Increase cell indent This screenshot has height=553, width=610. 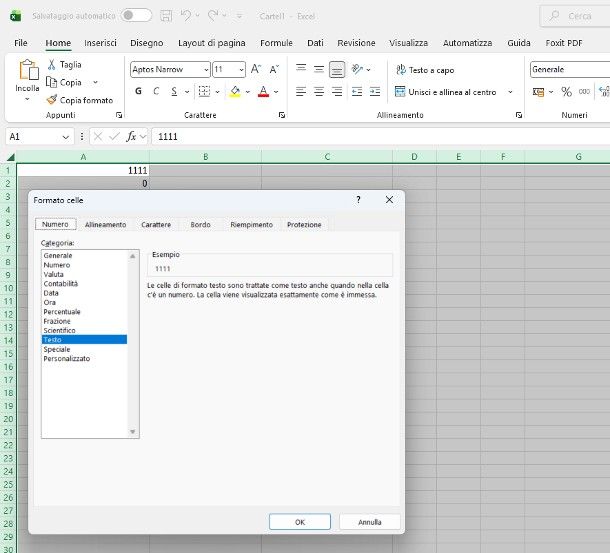(375, 92)
